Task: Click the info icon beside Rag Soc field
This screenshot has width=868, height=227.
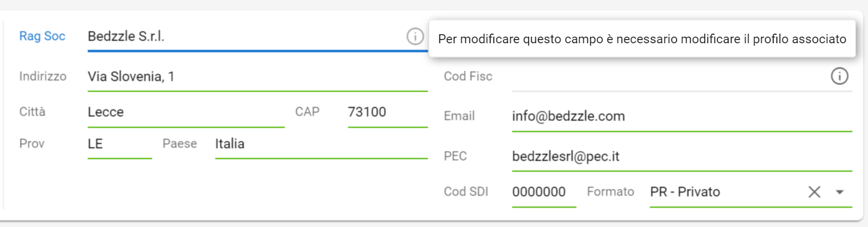Action: pos(415,37)
